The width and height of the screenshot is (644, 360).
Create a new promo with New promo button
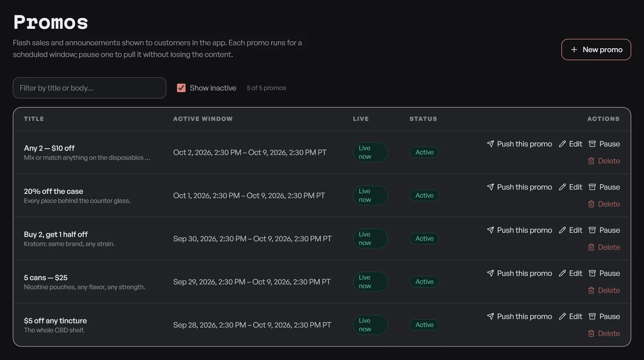[596, 50]
